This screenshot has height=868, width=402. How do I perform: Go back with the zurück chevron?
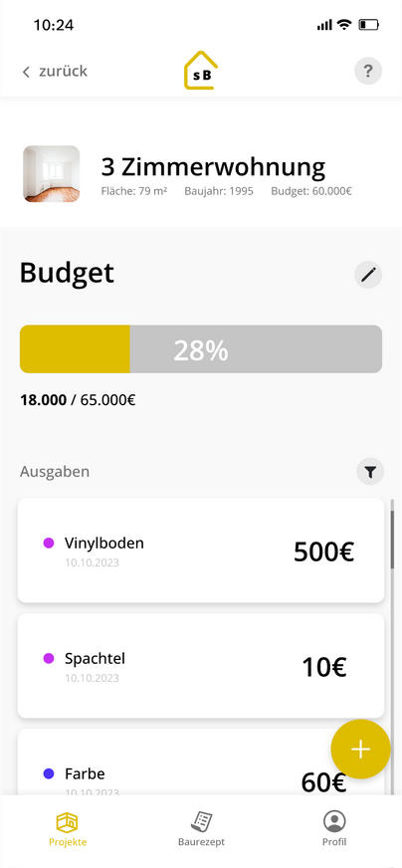point(26,72)
